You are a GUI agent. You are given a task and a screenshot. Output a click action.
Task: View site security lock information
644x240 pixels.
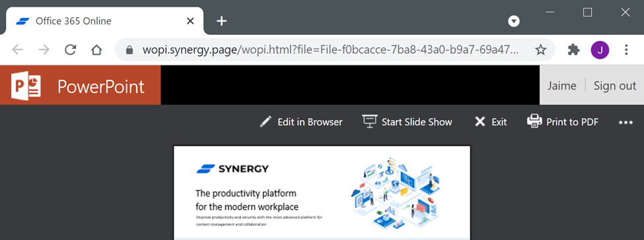tap(129, 50)
